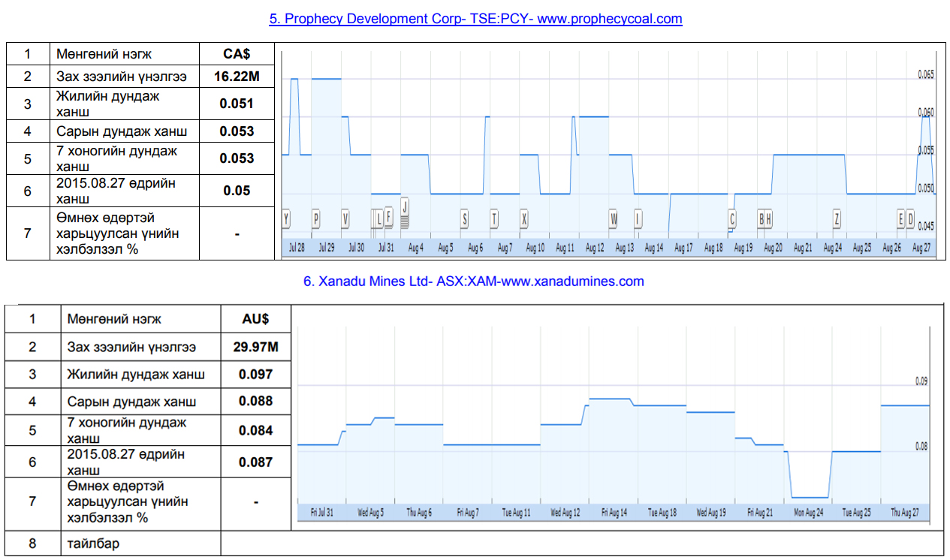Open the Xanadu Mines Ltd title link
Image resolution: width=950 pixels, height=560 pixels.
point(474,282)
